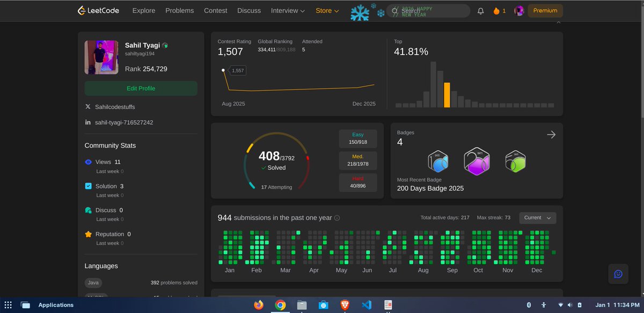
Task: View all badges via arrow icon
Action: click(x=551, y=135)
